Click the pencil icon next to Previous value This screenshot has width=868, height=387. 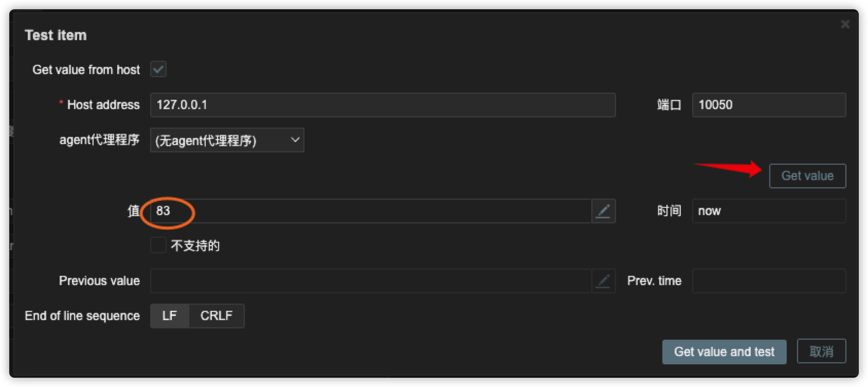pyautogui.click(x=603, y=281)
